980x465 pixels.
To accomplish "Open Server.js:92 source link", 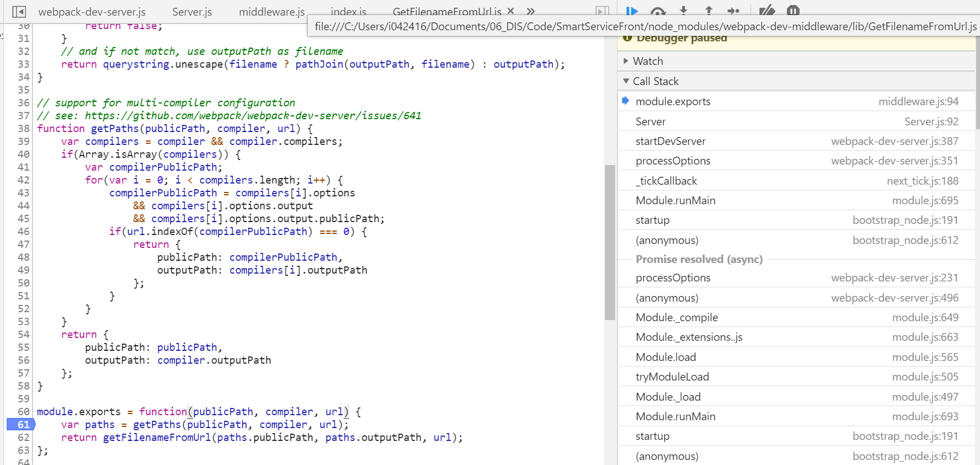I will click(931, 121).
